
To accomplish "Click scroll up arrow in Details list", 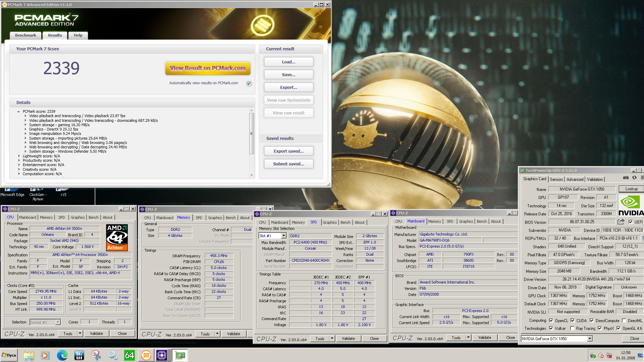I will [251, 110].
